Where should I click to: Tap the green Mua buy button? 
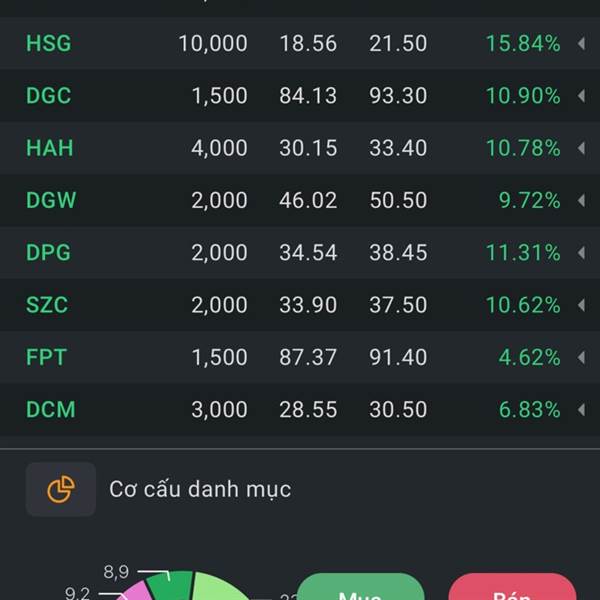[360, 587]
